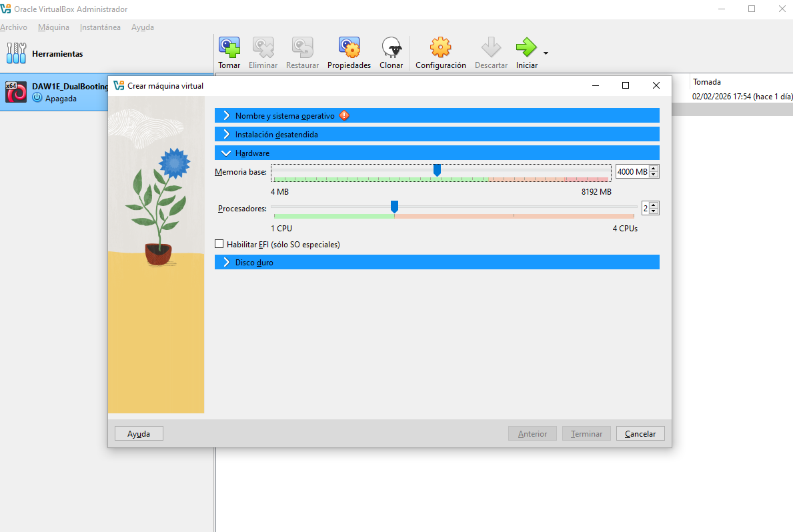
Task: Open Configuración gear icon
Action: click(x=440, y=47)
